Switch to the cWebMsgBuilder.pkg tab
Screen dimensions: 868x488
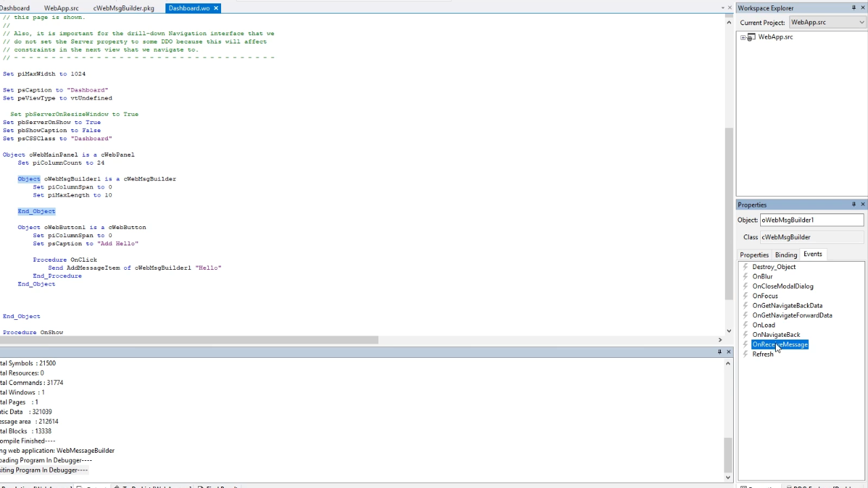(123, 8)
